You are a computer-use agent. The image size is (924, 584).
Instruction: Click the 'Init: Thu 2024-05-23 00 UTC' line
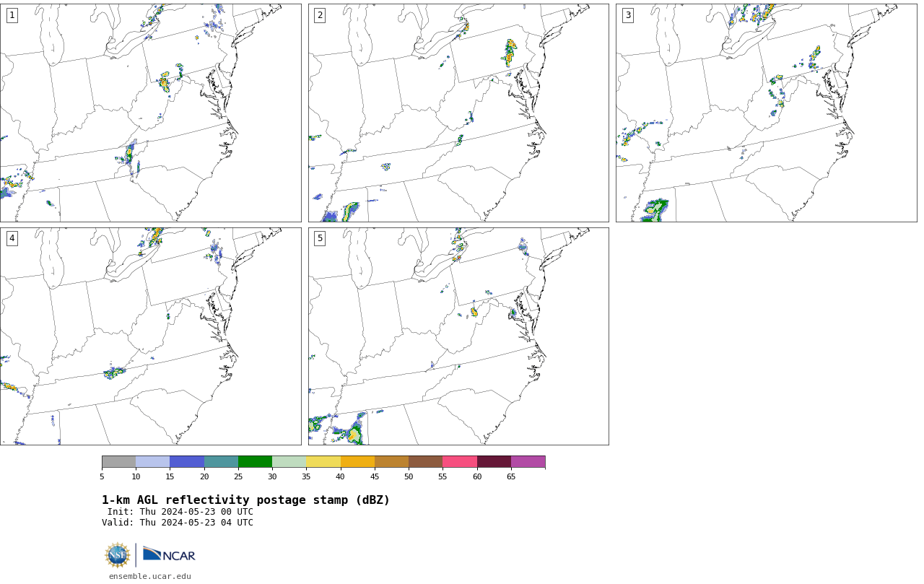180,512
